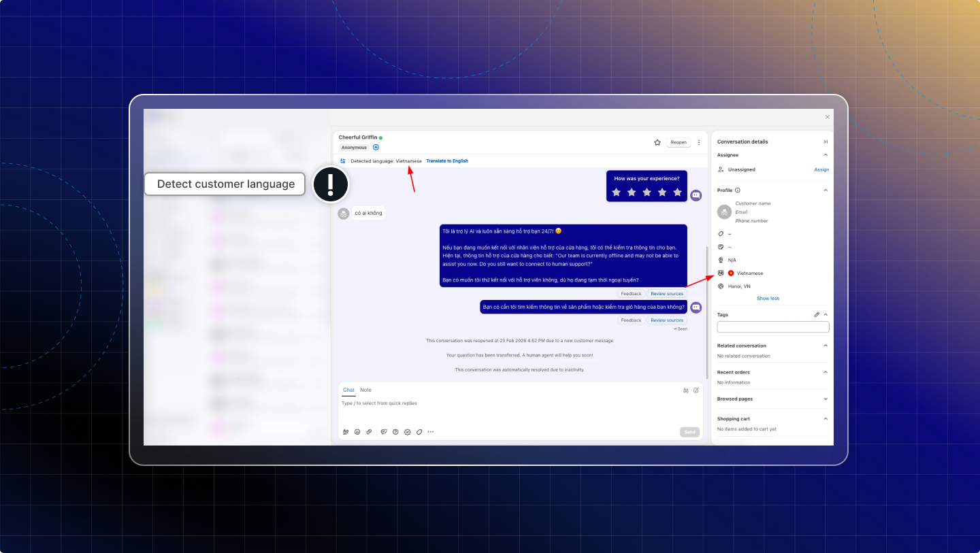Rate the experience with the fifth star

[677, 192]
